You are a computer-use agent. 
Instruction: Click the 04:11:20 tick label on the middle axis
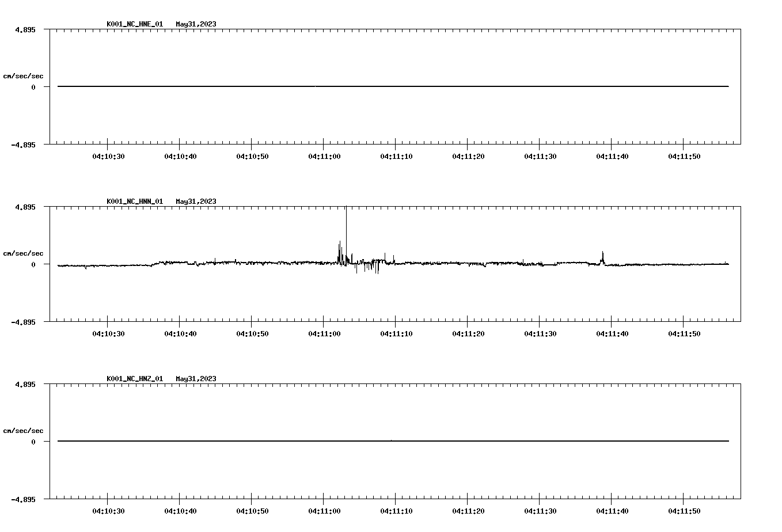click(x=469, y=333)
